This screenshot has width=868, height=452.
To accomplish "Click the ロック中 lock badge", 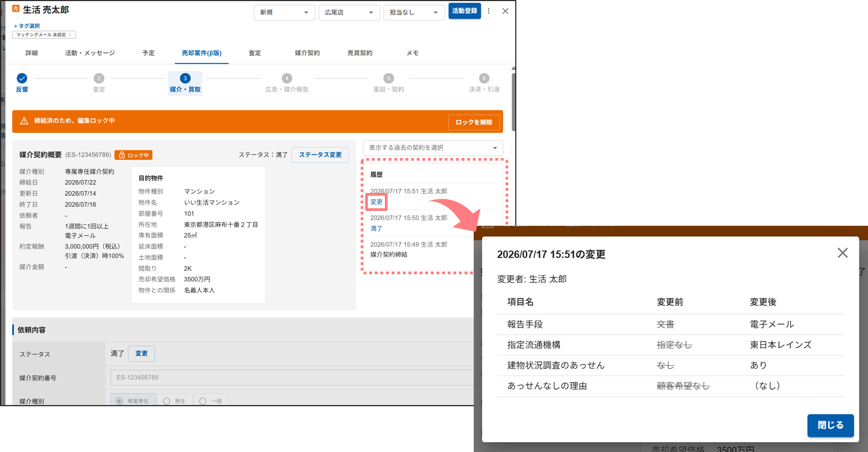I will click(x=133, y=155).
